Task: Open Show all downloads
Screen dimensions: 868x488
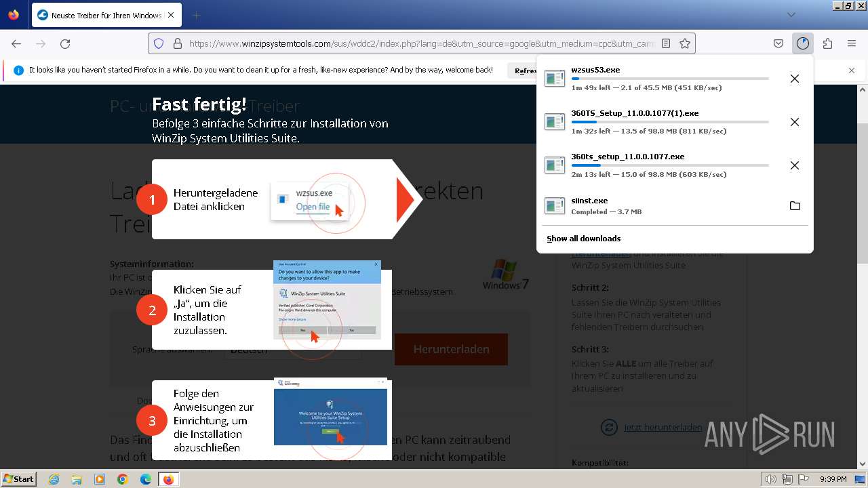Action: [x=584, y=239]
